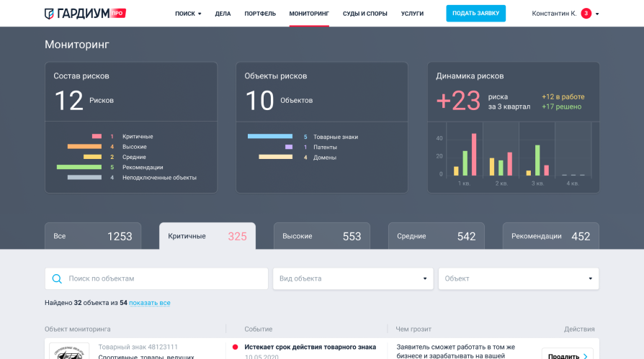Click the blue Товарные знаки bar

pyautogui.click(x=269, y=136)
